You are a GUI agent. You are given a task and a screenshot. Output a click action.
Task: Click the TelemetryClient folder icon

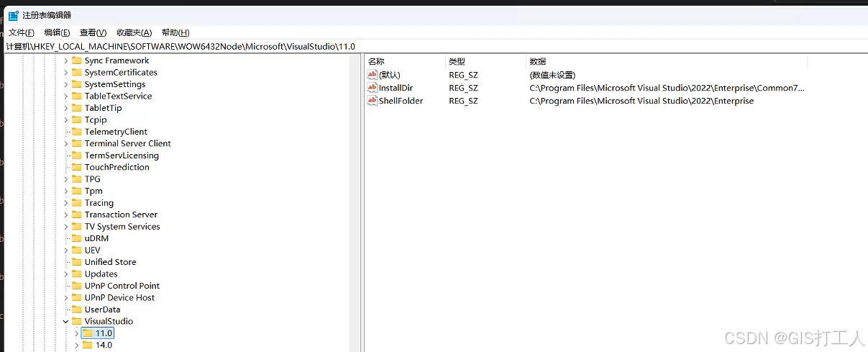click(77, 132)
